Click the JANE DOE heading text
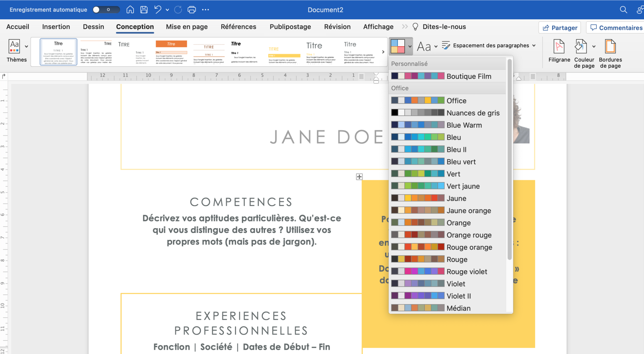 [x=327, y=137]
